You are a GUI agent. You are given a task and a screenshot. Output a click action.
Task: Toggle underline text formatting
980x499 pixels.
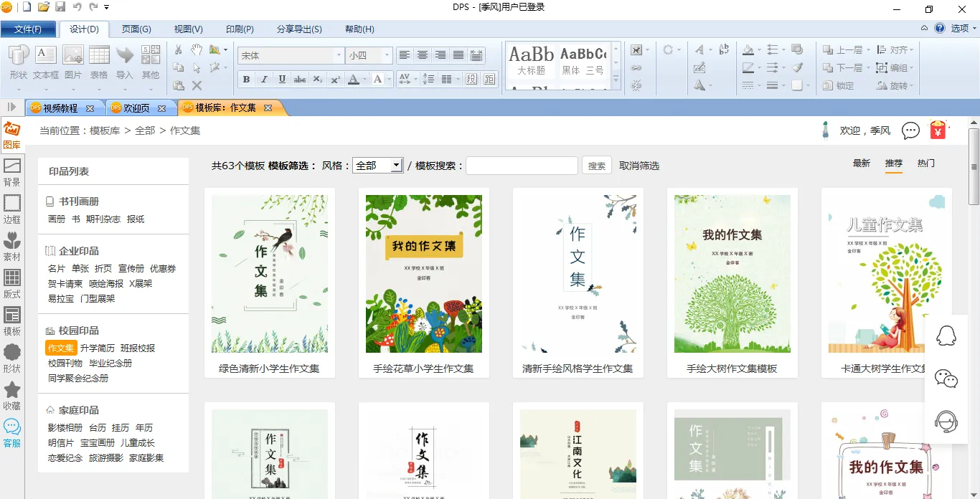click(x=282, y=80)
